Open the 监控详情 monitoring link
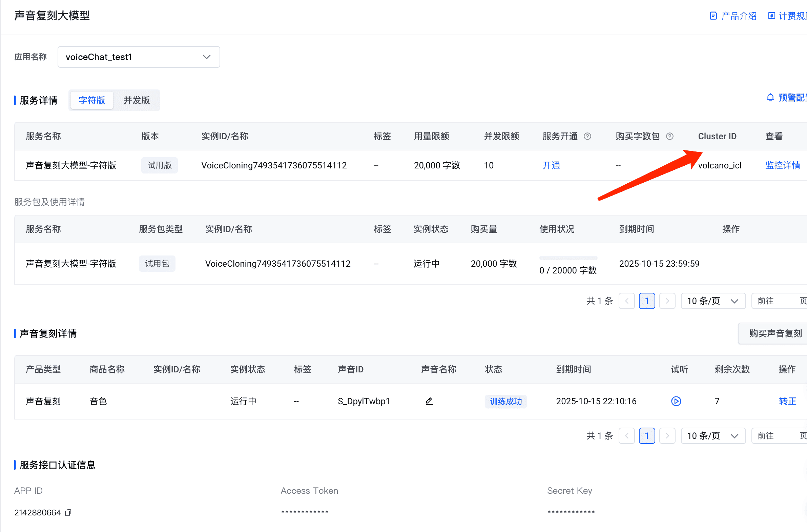Viewport: 807px width, 532px height. (x=783, y=166)
